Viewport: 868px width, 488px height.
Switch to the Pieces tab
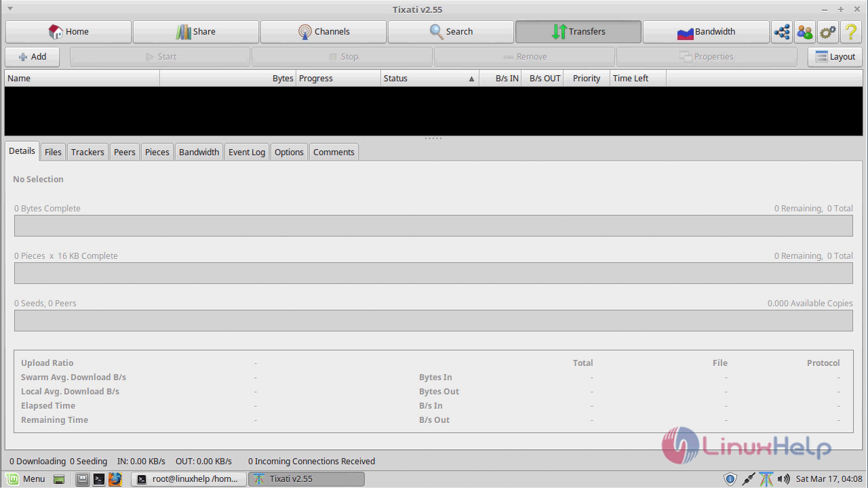pos(157,152)
